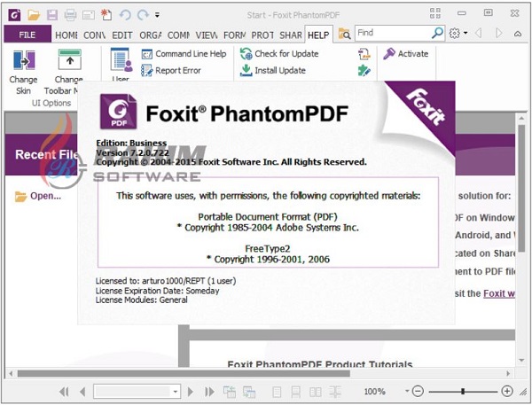
Task: Select continuous facing view mode
Action: tap(335, 392)
